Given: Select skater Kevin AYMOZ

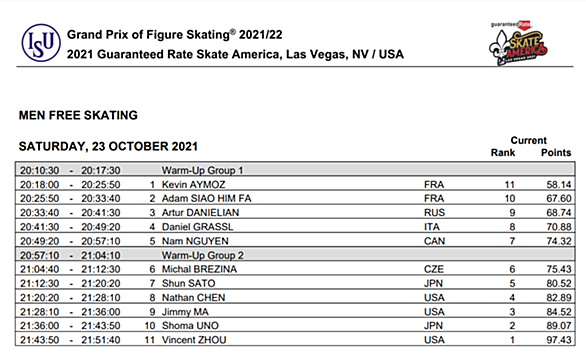Looking at the screenshot, I should tap(193, 185).
